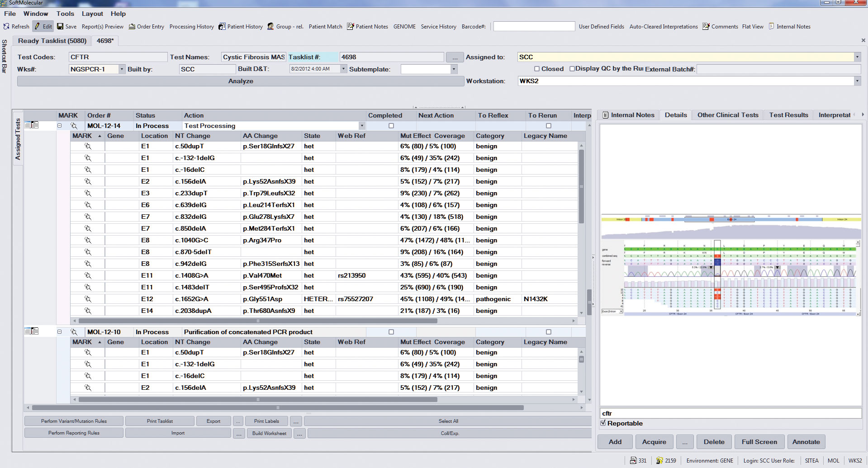
Task: Switch to the Test Results tab
Action: pyautogui.click(x=788, y=115)
